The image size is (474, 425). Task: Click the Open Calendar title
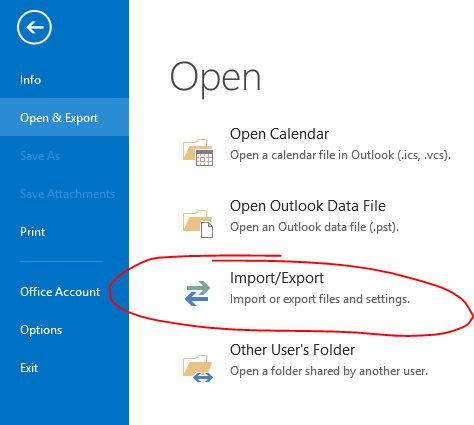click(x=279, y=134)
